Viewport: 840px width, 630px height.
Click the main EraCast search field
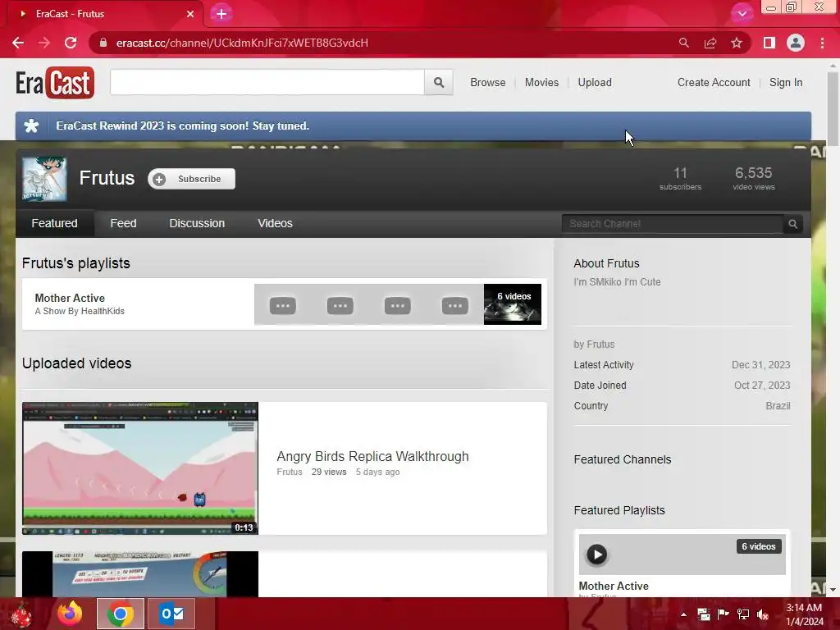coord(267,83)
